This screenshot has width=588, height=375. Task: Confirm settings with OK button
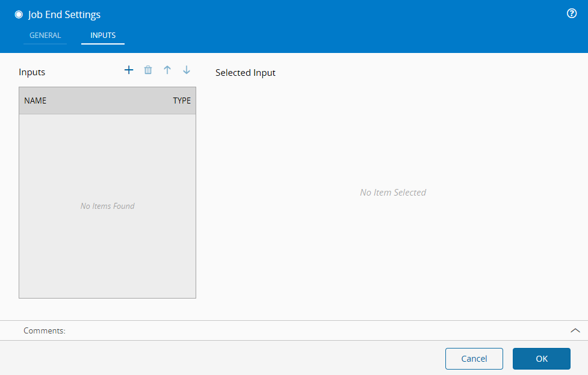[x=541, y=359]
